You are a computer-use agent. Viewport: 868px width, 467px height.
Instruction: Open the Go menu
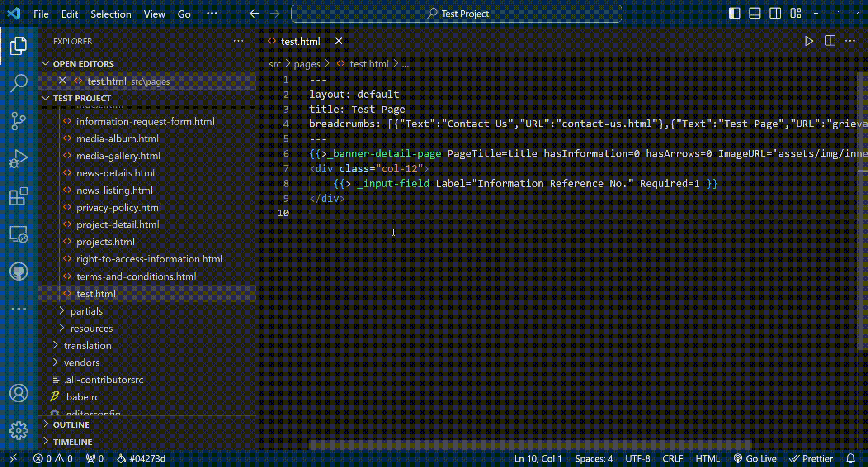click(x=184, y=14)
